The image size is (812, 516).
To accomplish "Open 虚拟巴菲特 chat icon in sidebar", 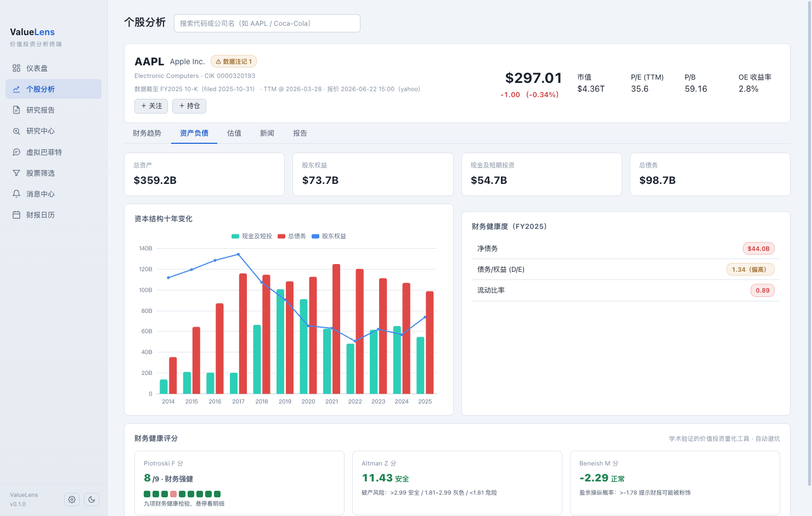I will coord(16,152).
